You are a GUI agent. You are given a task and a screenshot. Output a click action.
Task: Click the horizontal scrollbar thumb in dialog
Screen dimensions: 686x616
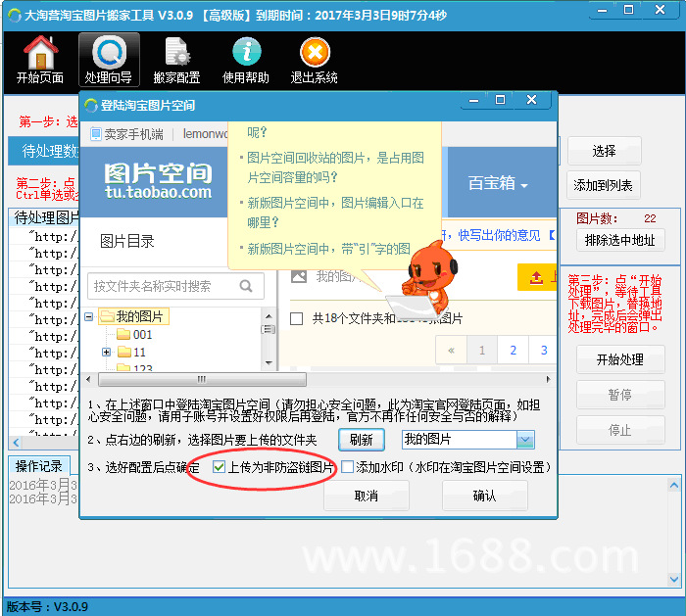(202, 379)
